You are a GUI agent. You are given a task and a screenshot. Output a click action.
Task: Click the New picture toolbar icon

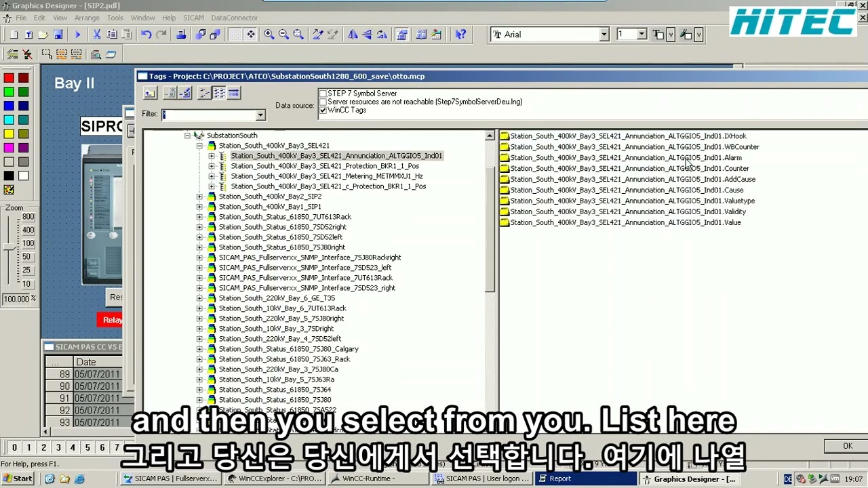coord(14,35)
